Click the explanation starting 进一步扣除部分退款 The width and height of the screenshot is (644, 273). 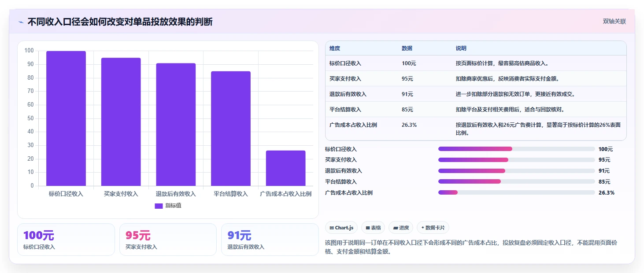515,94
